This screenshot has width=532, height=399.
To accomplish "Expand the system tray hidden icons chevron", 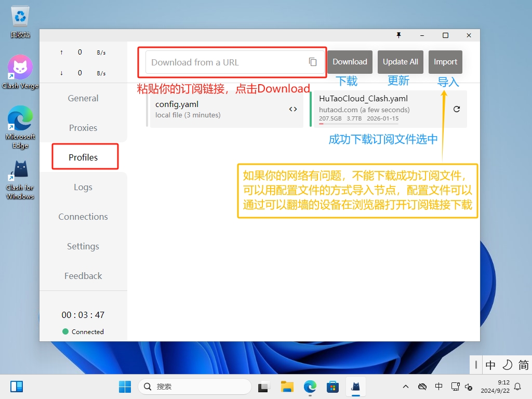I will (x=406, y=387).
